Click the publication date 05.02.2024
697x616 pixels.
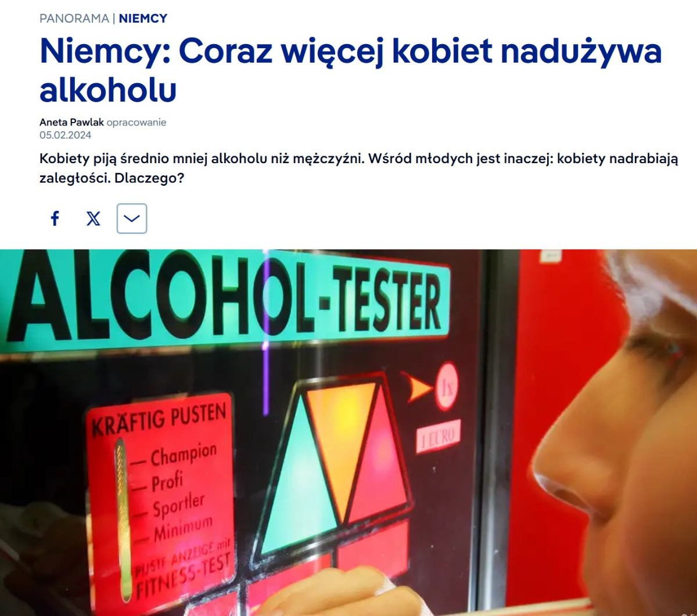tap(65, 135)
